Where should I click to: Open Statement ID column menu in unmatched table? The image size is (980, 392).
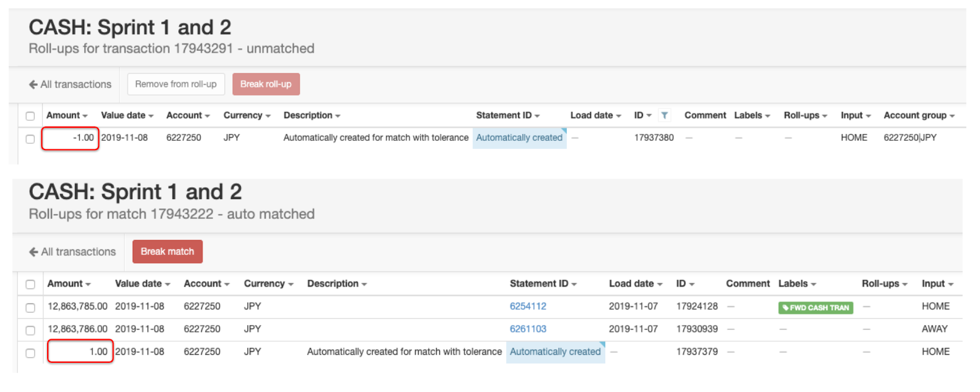point(508,115)
